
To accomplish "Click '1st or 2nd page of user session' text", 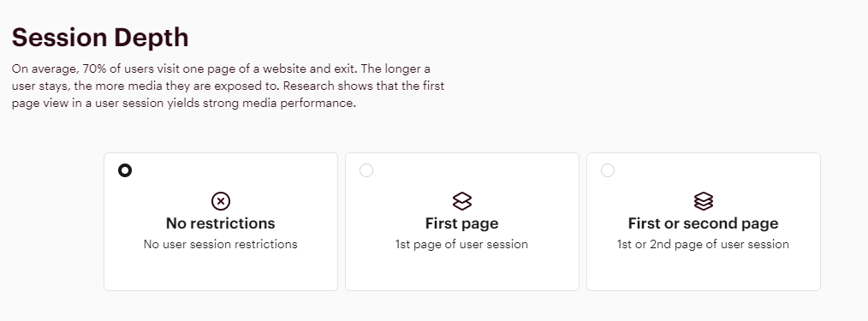I will (x=703, y=244).
